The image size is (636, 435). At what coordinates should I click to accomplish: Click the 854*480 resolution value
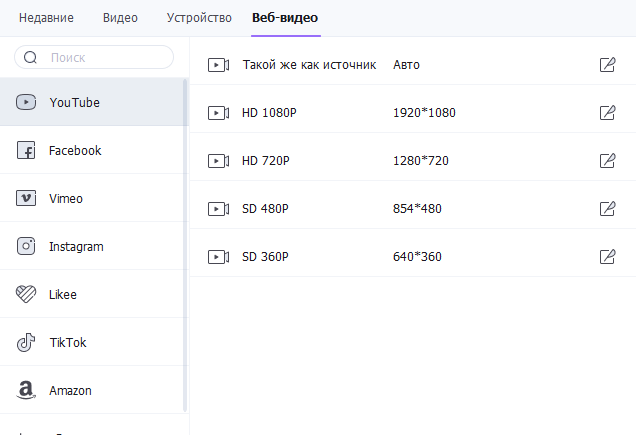tap(417, 209)
